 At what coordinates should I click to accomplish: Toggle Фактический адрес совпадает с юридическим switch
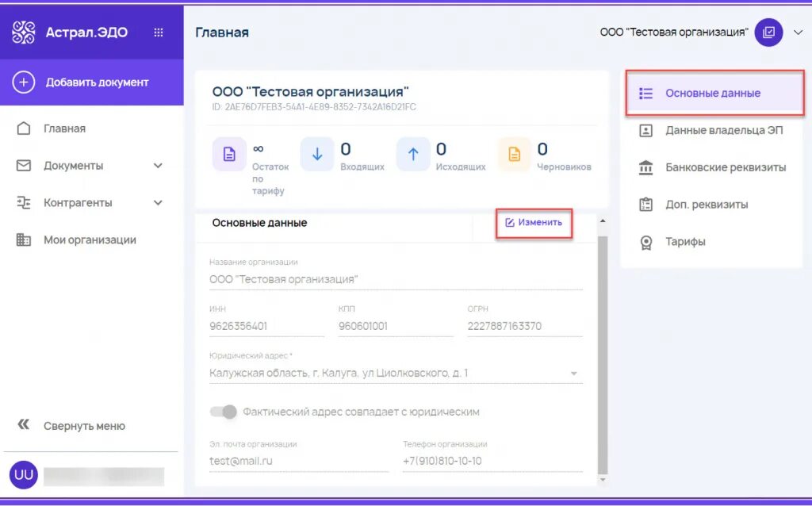click(x=223, y=412)
